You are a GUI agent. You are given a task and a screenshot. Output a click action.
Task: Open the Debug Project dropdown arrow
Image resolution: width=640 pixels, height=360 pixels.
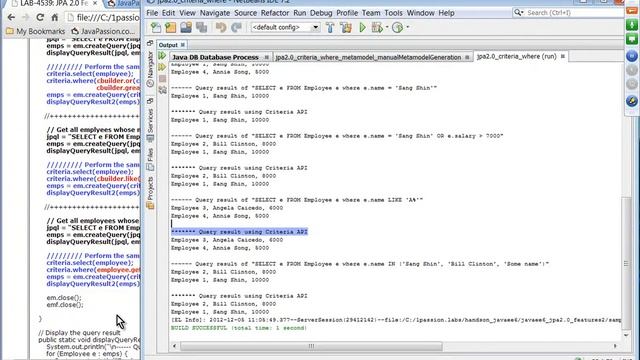387,27
